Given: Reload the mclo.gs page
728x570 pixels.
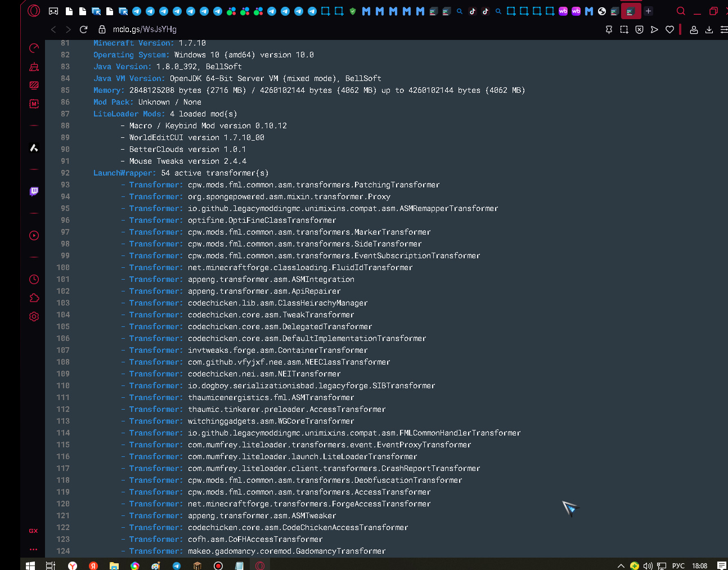Looking at the screenshot, I should coord(83,29).
